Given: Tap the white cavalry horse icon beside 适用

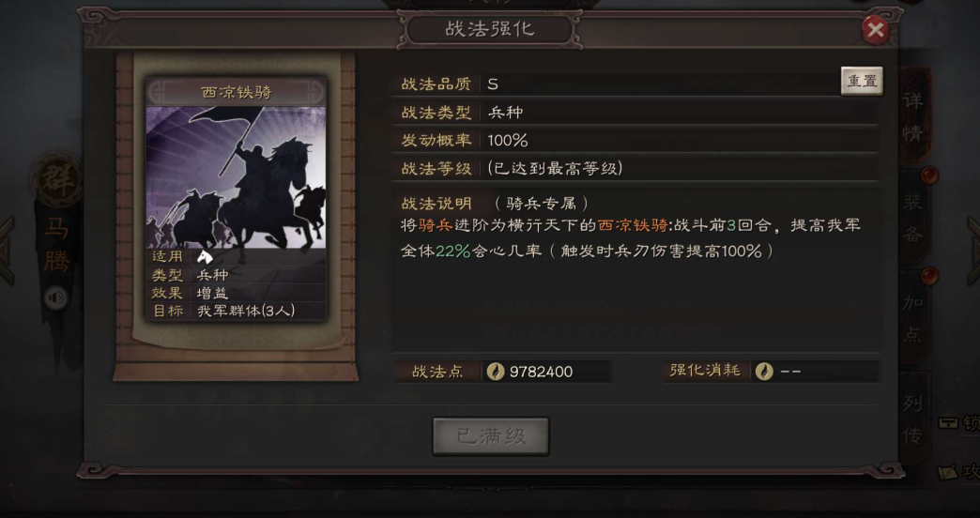Looking at the screenshot, I should [205, 257].
